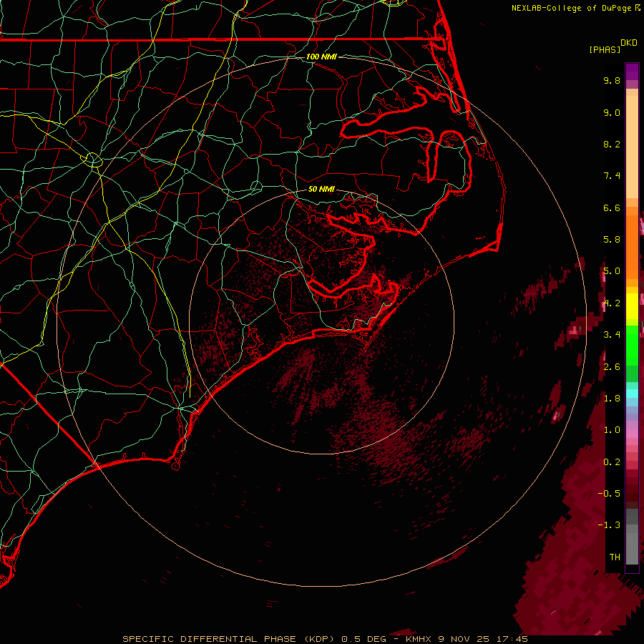Click the 7.4 scale value
This screenshot has width=644, height=644.
[x=612, y=176]
